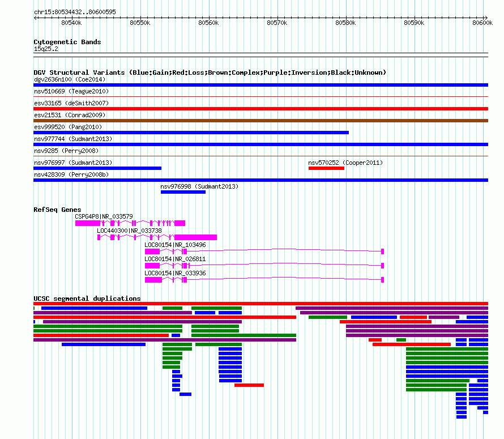Select the nsv9285 (Perry2008) variant label
Screen dimensions: 504x439
(x=66, y=151)
